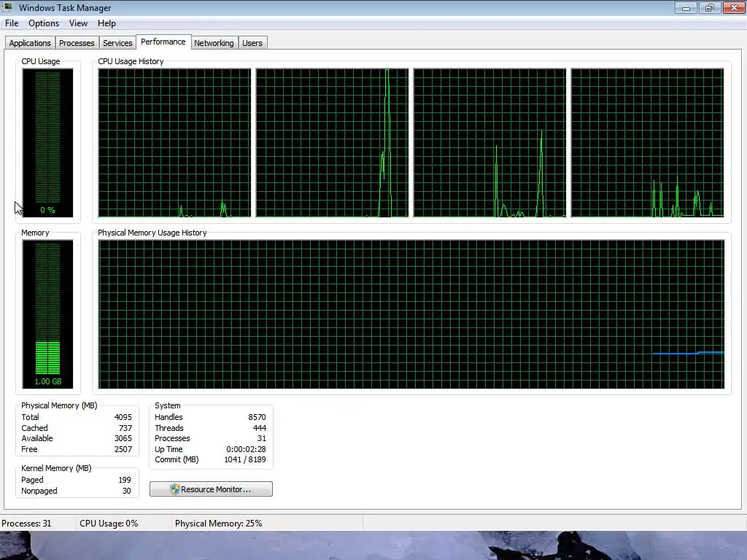Switch to the Users tab

tap(252, 43)
